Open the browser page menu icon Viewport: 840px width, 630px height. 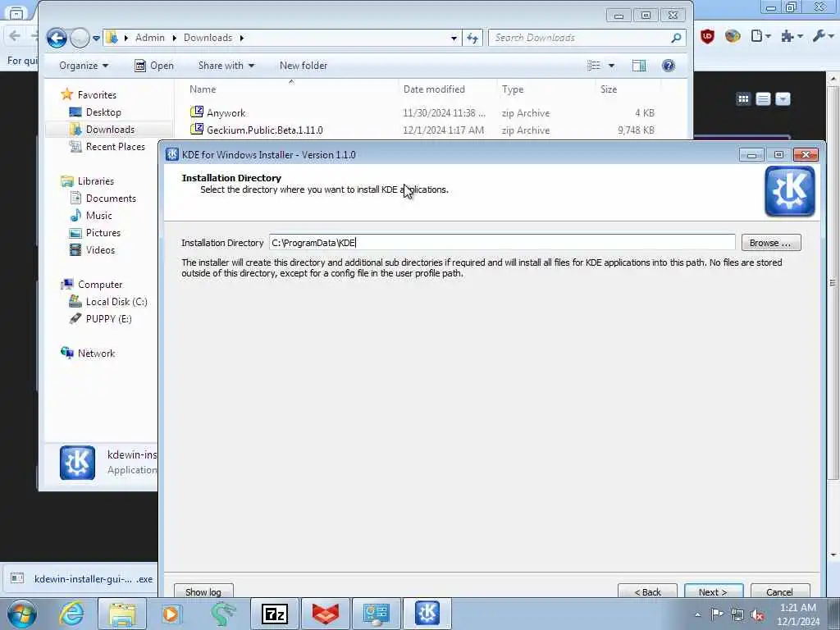pyautogui.click(x=760, y=36)
